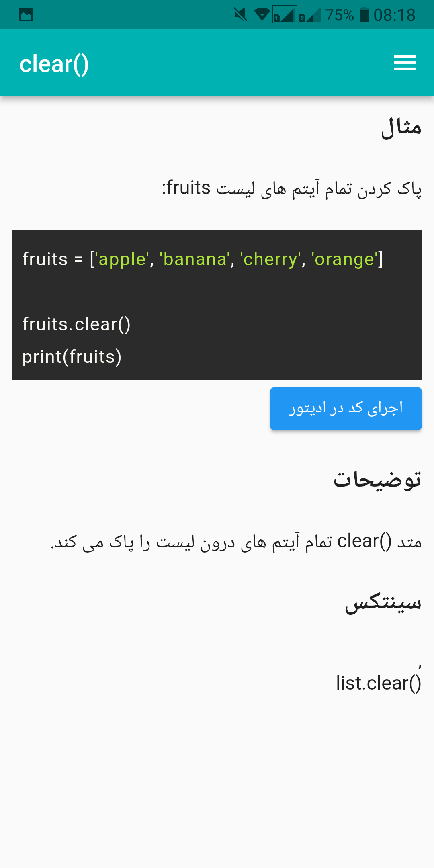Click the blue اجرای کد در ادیتور button
Viewport: 434px width, 868px height.
(346, 408)
